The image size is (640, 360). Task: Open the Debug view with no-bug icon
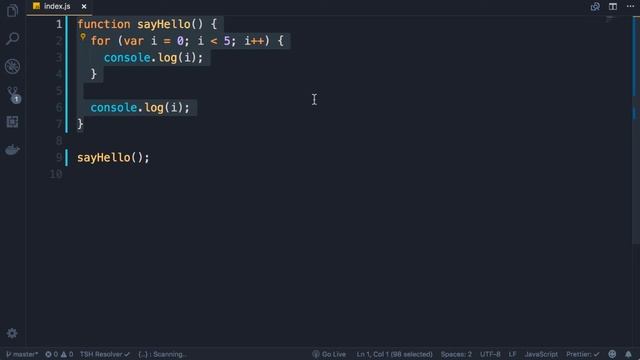coord(13,67)
